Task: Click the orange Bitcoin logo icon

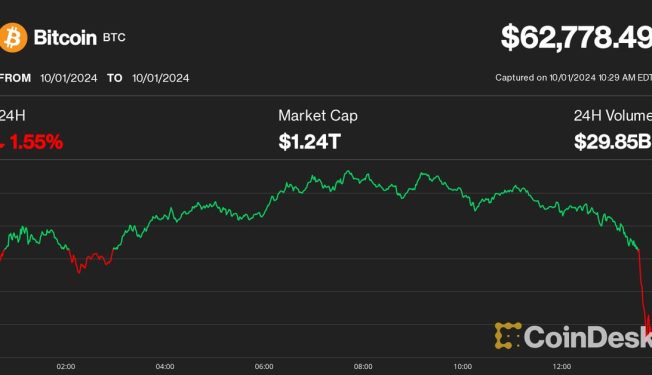Action: click(13, 38)
